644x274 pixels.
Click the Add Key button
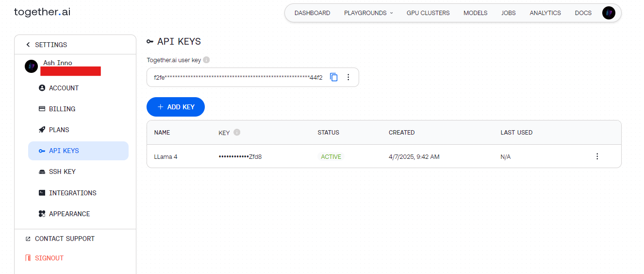(x=176, y=107)
